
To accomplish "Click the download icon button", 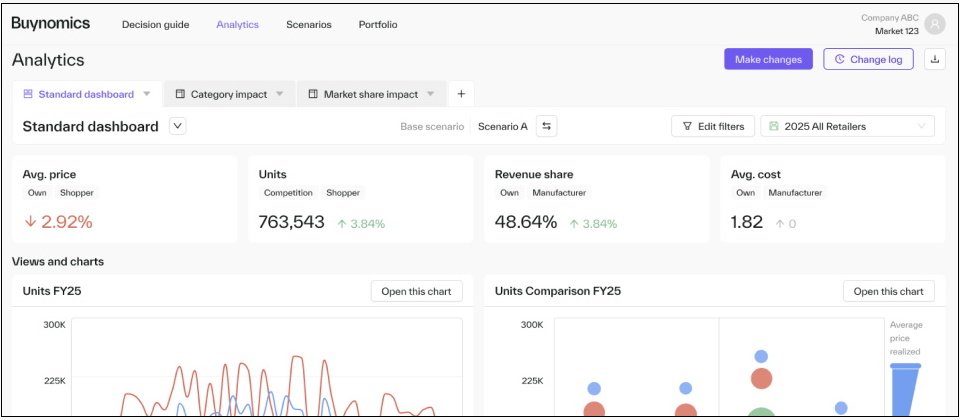I will [934, 59].
